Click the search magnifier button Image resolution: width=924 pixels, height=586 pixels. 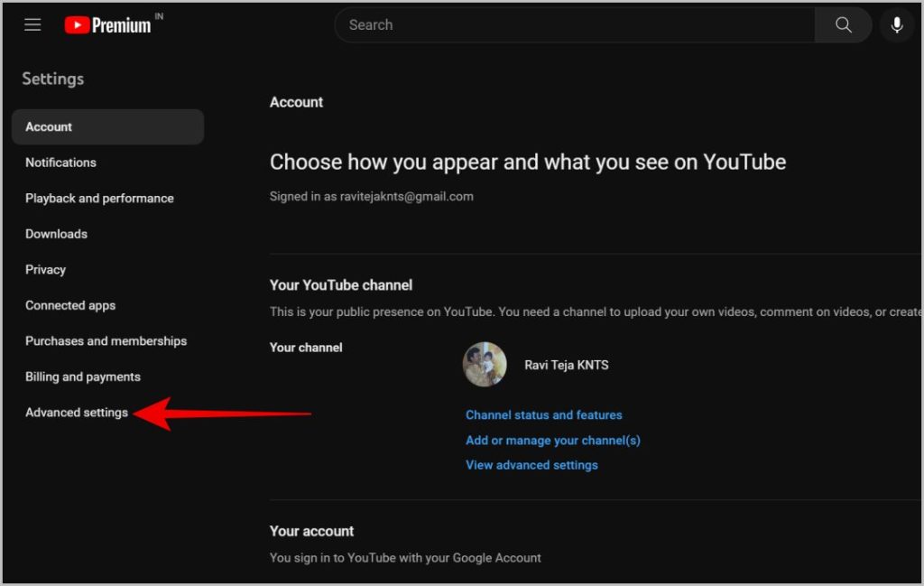click(x=843, y=24)
